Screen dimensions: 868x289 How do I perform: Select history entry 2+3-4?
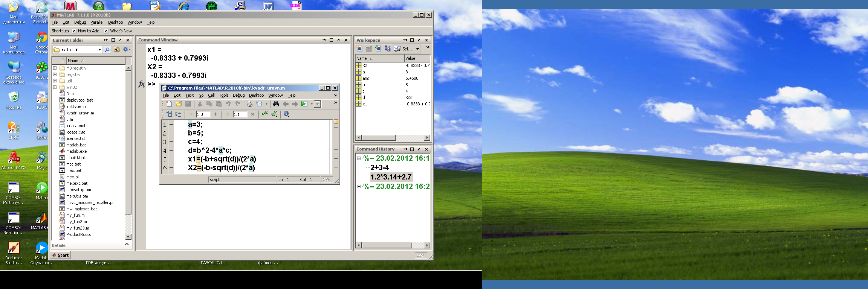(x=379, y=167)
